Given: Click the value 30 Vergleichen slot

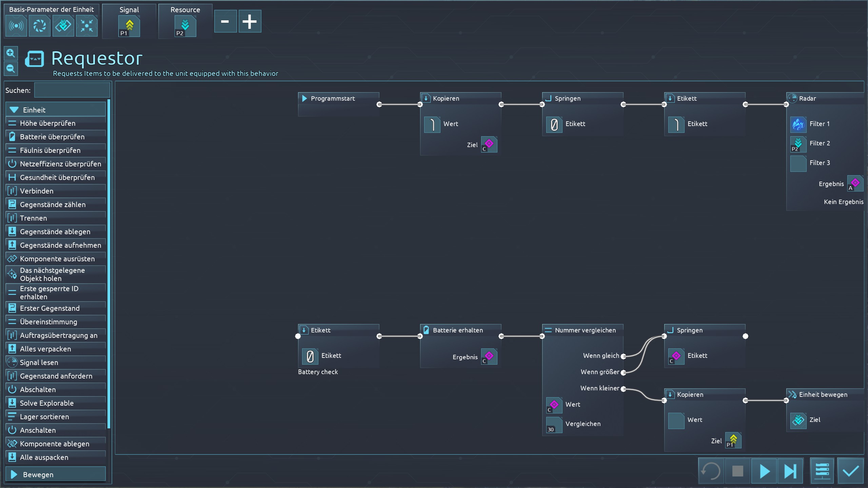Looking at the screenshot, I should tap(554, 425).
